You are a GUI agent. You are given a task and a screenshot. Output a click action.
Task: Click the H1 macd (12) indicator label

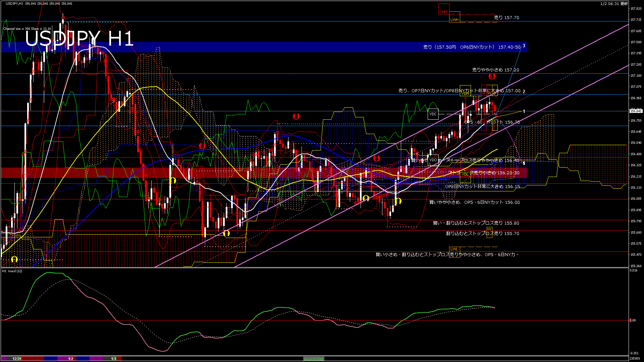(x=12, y=271)
